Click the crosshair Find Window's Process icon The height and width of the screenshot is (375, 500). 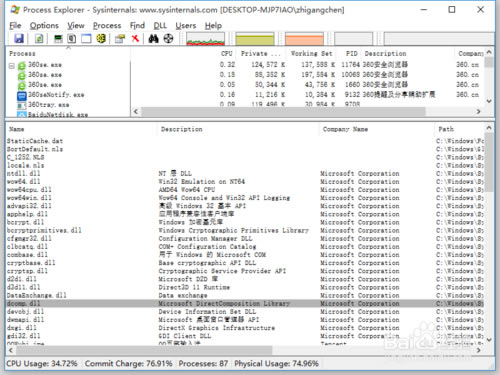point(169,39)
